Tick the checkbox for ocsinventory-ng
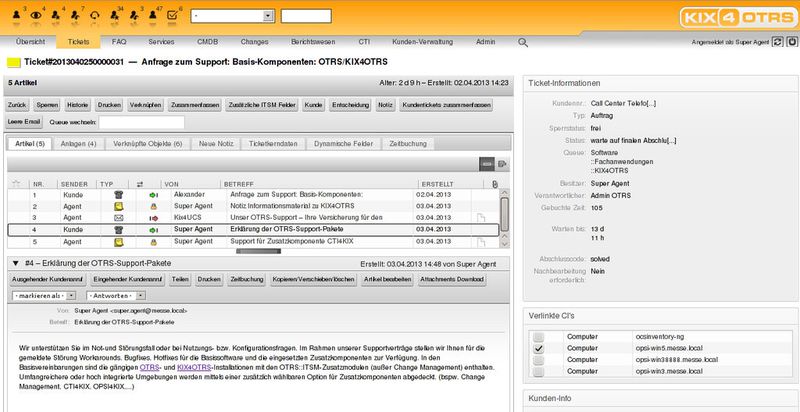Viewport: 800px width, 412px height. [x=538, y=337]
